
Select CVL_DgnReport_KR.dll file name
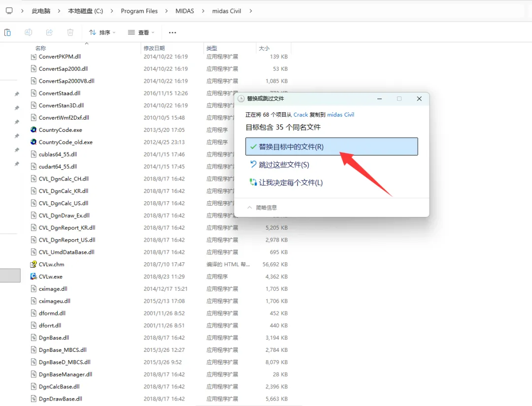[67, 227]
